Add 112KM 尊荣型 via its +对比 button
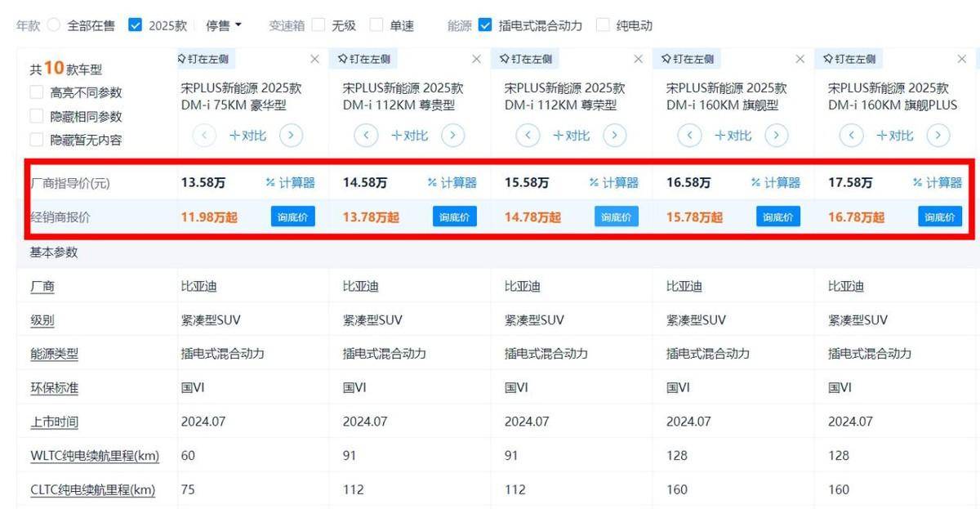This screenshot has width=980, height=509. tap(571, 136)
